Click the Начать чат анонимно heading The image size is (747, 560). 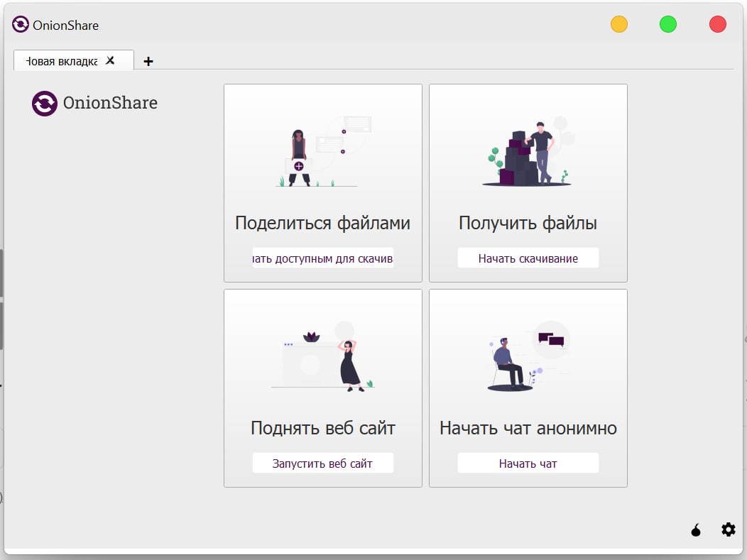[x=528, y=428]
